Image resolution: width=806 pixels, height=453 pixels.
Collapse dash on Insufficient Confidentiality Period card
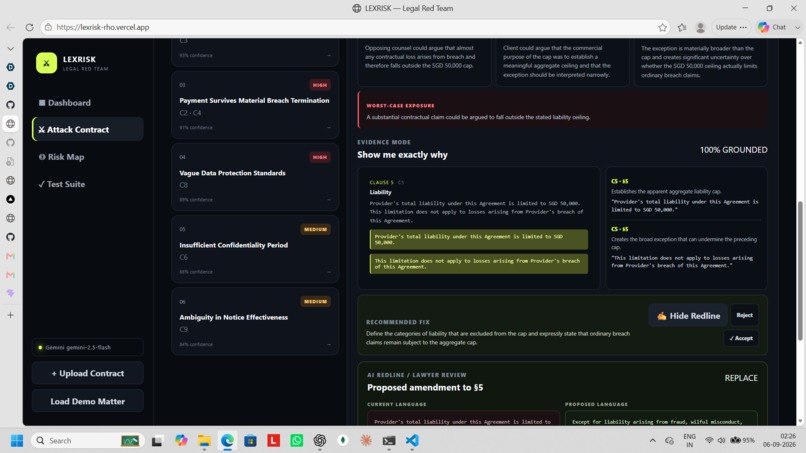[x=328, y=272]
